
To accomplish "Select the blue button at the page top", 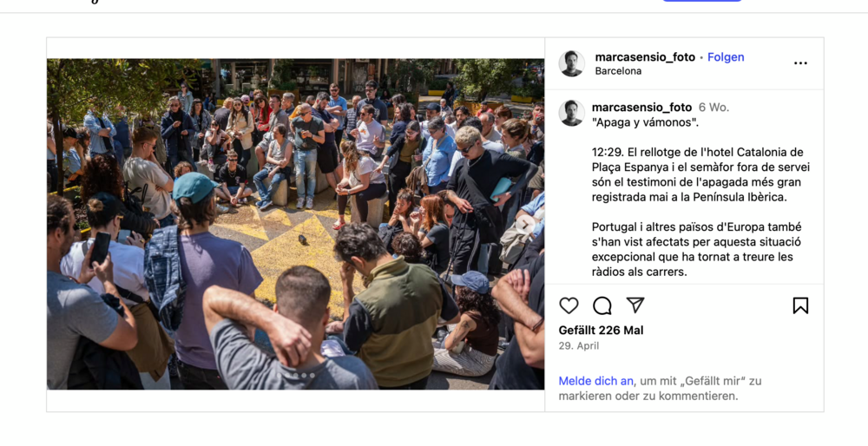I will coord(702,1).
